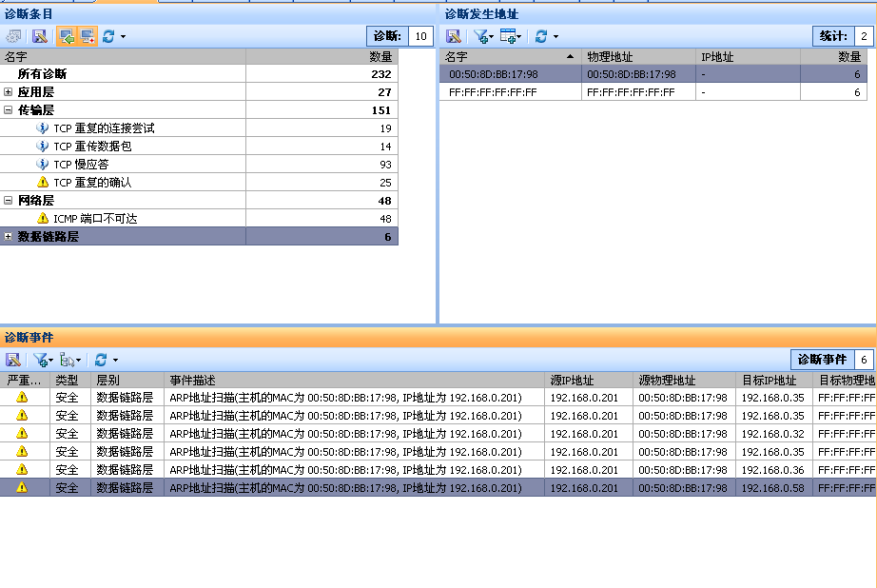877x588 pixels.
Task: Click export icon in 诊断条目 toolbar
Action: pyautogui.click(x=39, y=36)
